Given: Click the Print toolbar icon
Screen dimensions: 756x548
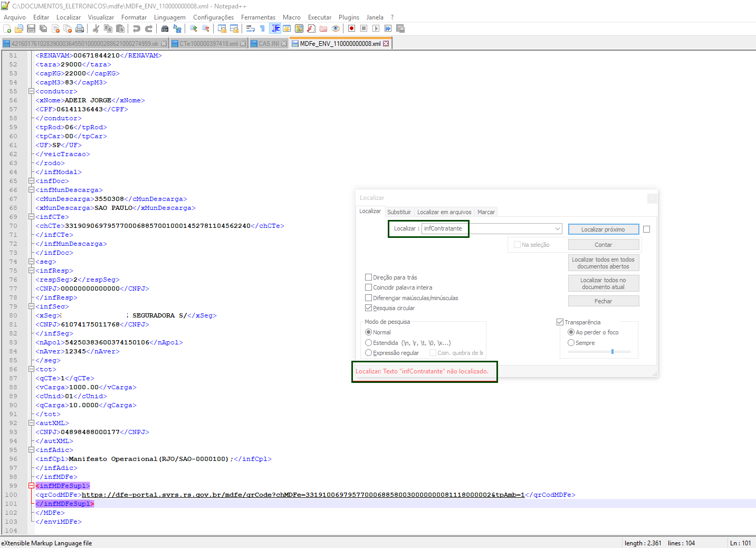Looking at the screenshot, I should (80, 28).
